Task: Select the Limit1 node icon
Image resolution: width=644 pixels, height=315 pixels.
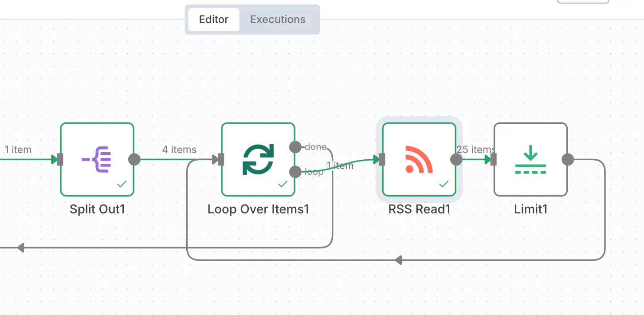Action: 530,159
